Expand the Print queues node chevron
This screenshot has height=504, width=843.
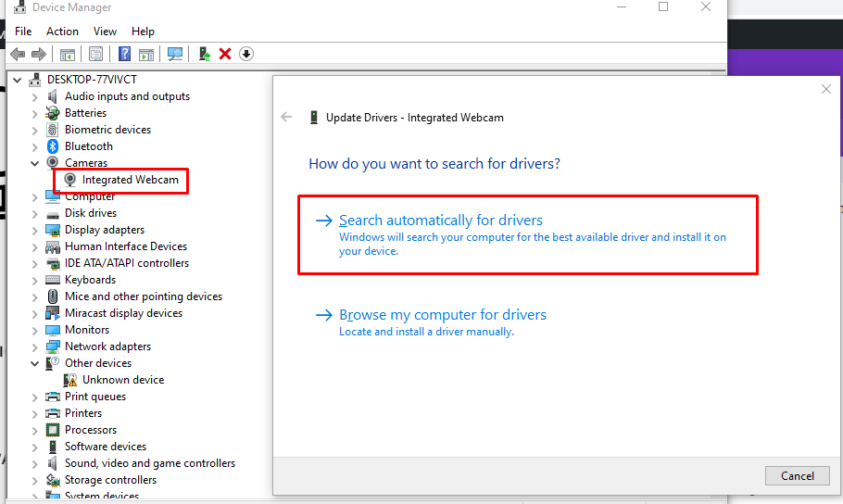point(34,397)
